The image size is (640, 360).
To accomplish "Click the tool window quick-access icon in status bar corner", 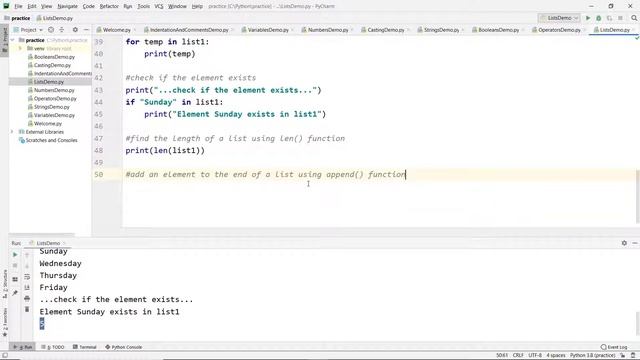I will pyautogui.click(x=5, y=355).
